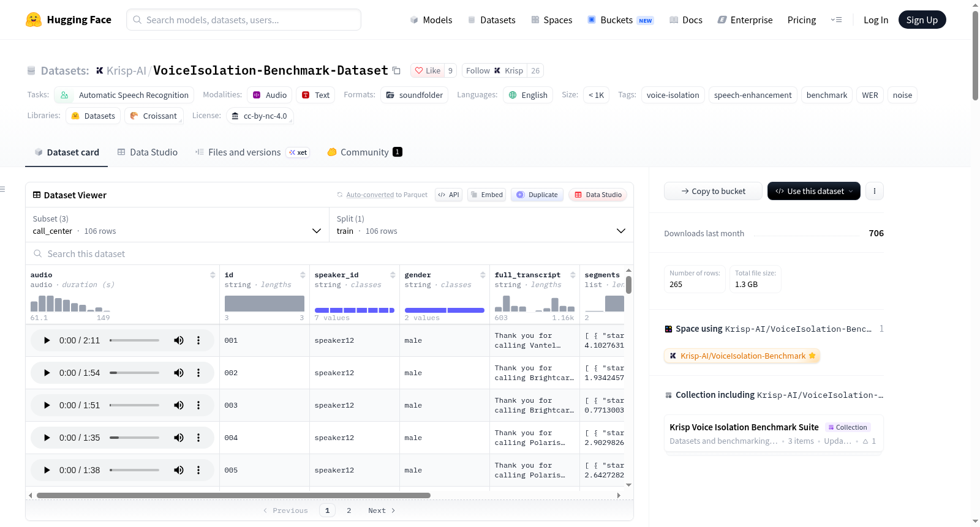
Task: Like the dataset
Action: [428, 70]
